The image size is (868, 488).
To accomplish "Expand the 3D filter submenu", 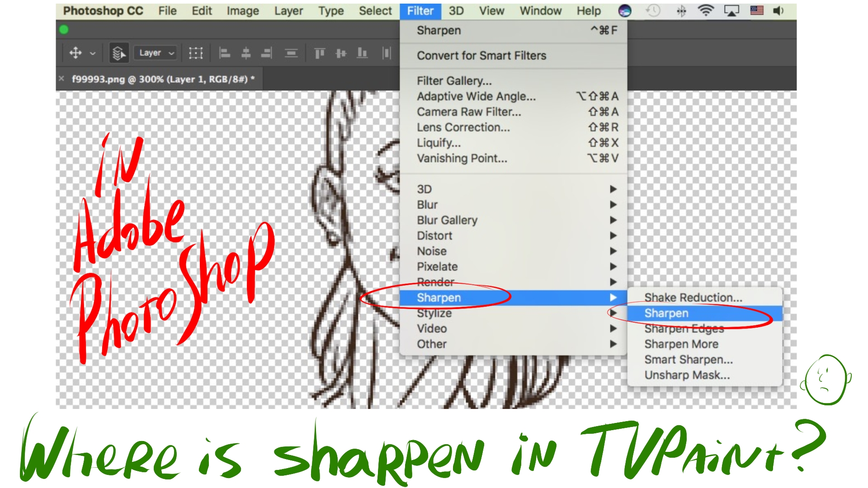I will (x=514, y=189).
